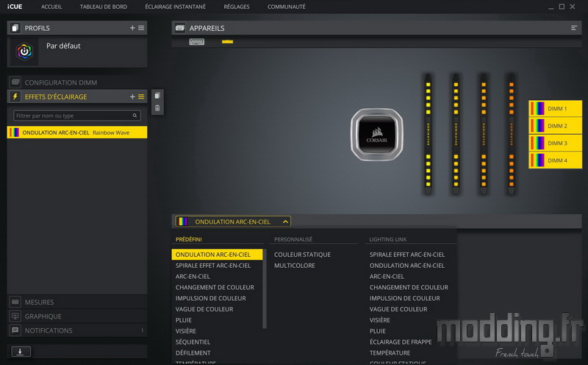588x365 pixels.
Task: Select Lighting Link Impulsion de couleur
Action: click(x=405, y=298)
